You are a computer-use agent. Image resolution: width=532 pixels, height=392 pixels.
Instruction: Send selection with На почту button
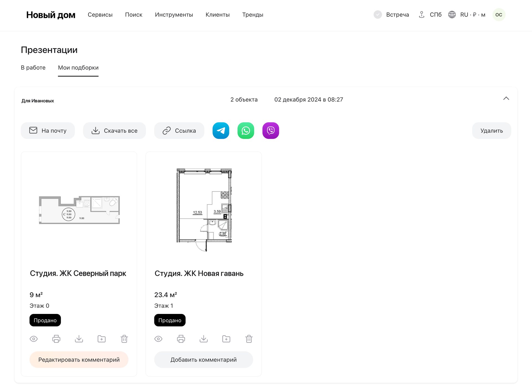[48, 131]
